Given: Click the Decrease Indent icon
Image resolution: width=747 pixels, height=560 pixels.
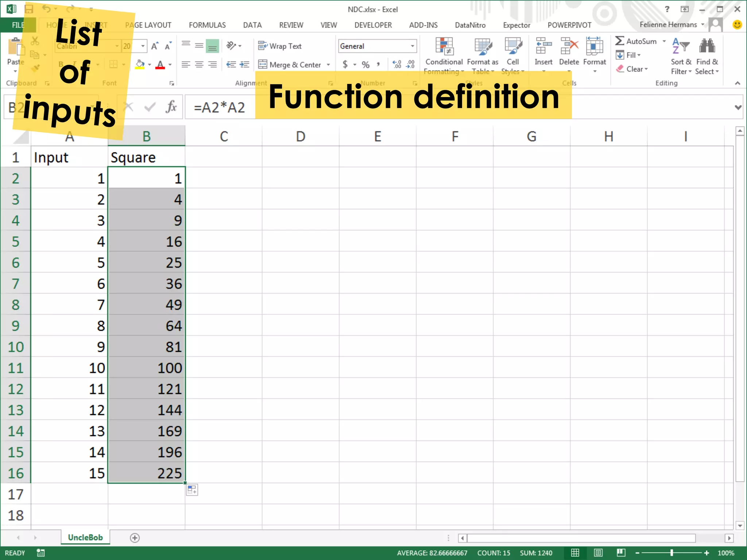Looking at the screenshot, I should point(231,65).
